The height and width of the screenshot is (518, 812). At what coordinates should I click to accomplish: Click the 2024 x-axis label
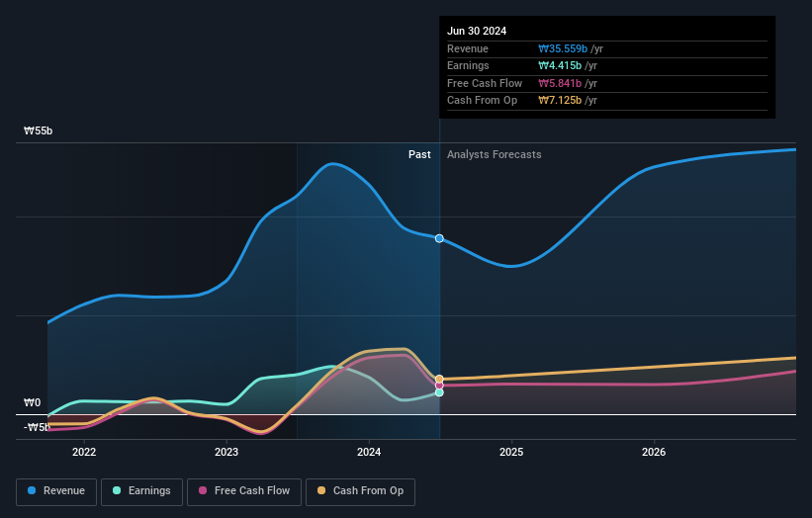pos(369,452)
